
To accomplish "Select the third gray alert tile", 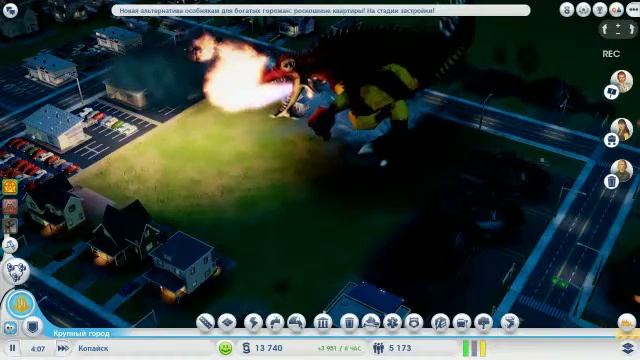I will pos(10,226).
